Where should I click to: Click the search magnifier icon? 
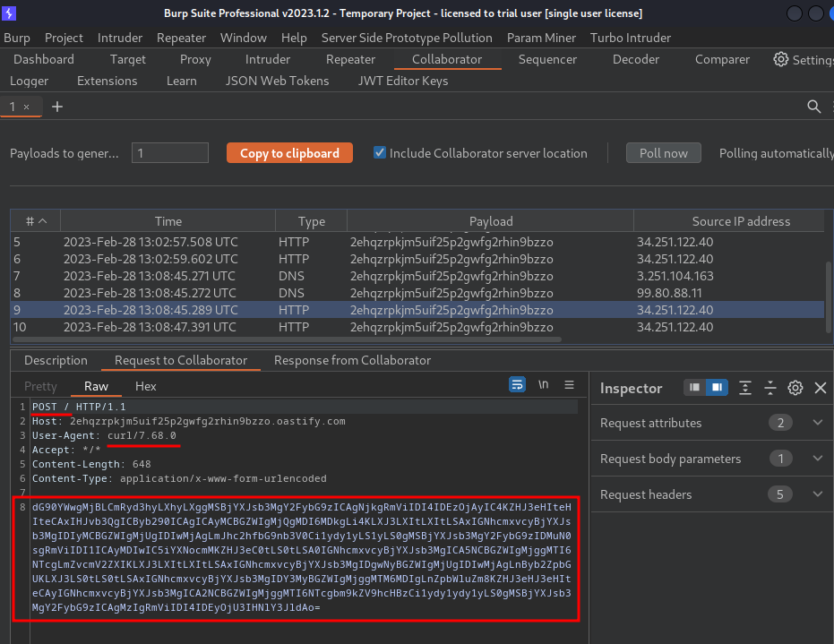click(x=813, y=107)
